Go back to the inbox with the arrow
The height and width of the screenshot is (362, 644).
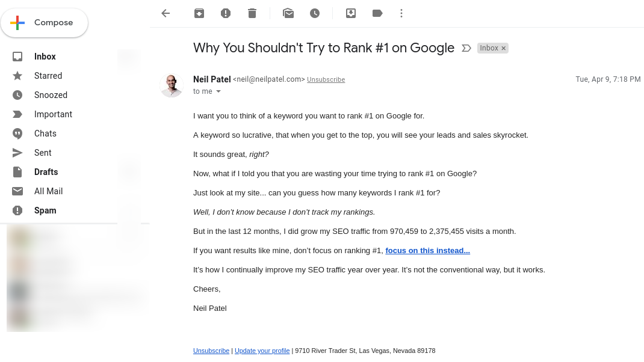pos(165,13)
